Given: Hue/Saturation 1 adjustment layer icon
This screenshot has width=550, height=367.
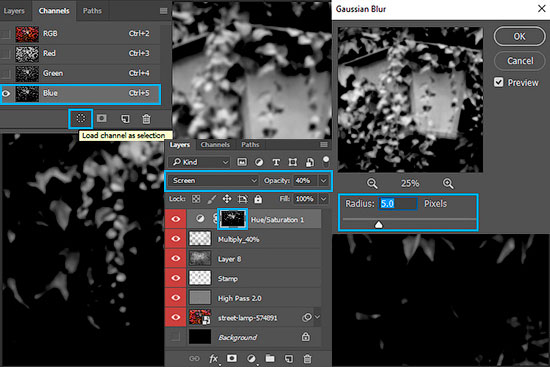Looking at the screenshot, I should (x=200, y=219).
